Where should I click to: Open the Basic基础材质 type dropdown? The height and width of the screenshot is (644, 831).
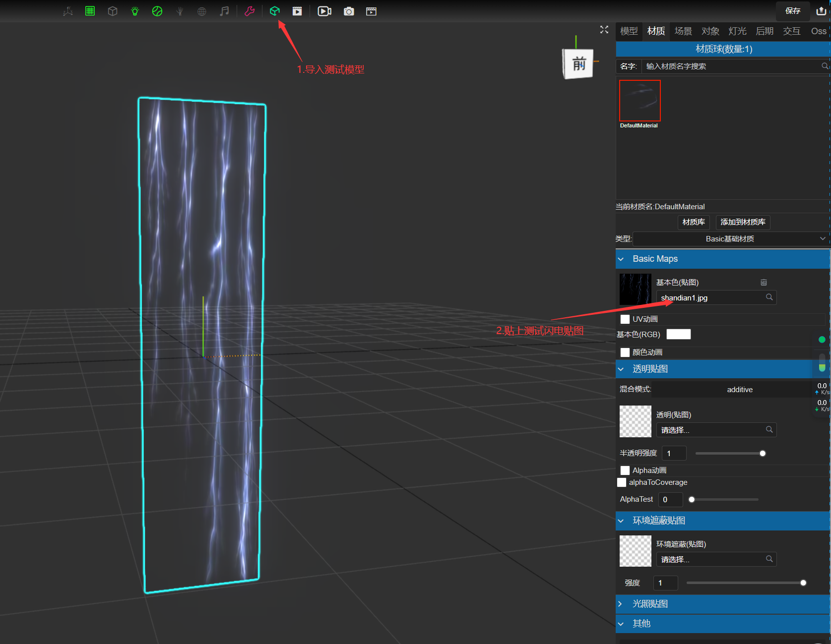point(729,238)
